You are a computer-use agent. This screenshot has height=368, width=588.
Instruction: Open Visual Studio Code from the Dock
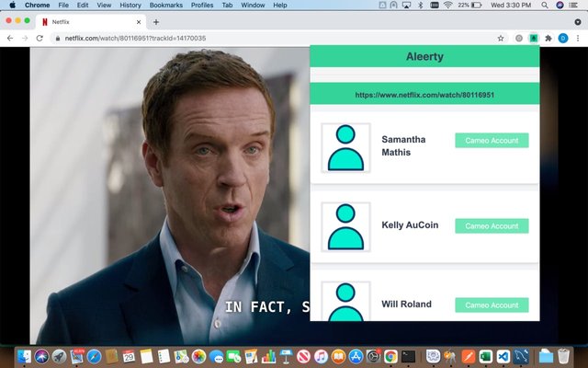(503, 356)
